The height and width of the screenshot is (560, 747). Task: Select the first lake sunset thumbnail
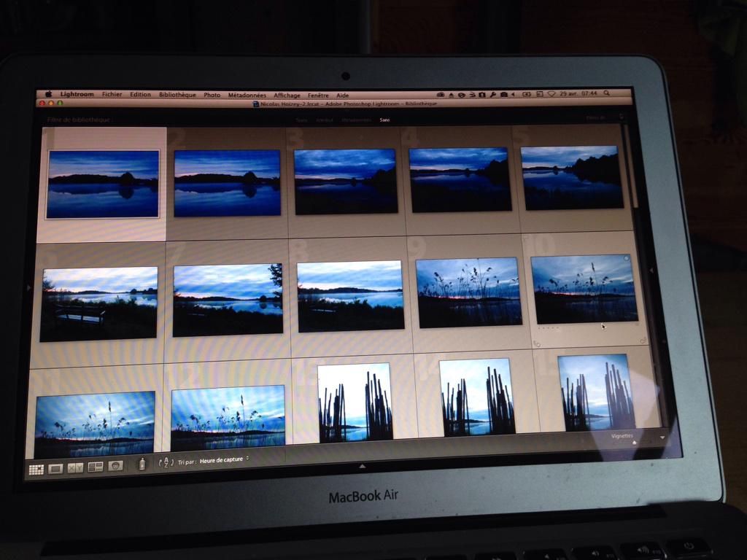pyautogui.click(x=103, y=184)
